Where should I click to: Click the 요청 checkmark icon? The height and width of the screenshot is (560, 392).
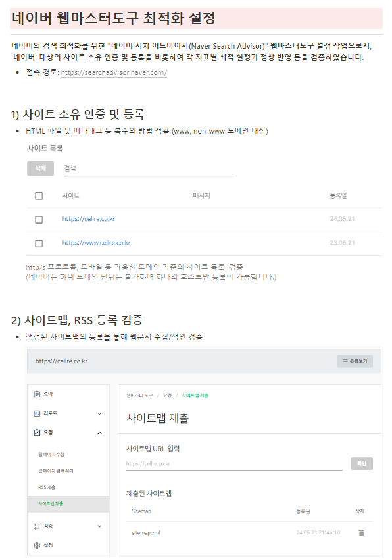(x=37, y=432)
